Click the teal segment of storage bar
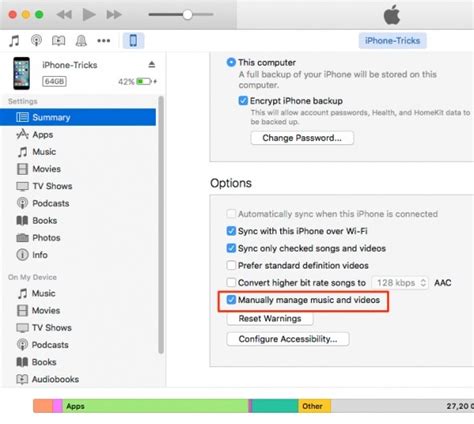 coord(275,406)
